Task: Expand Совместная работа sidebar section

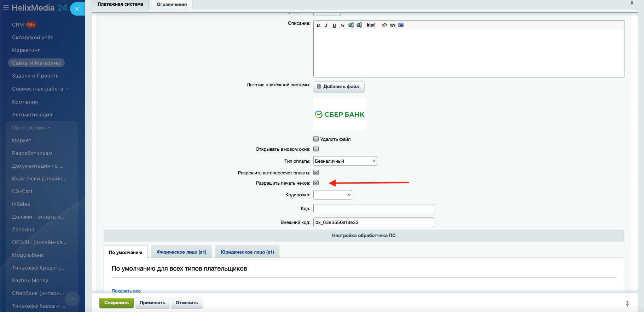Action: [x=40, y=89]
